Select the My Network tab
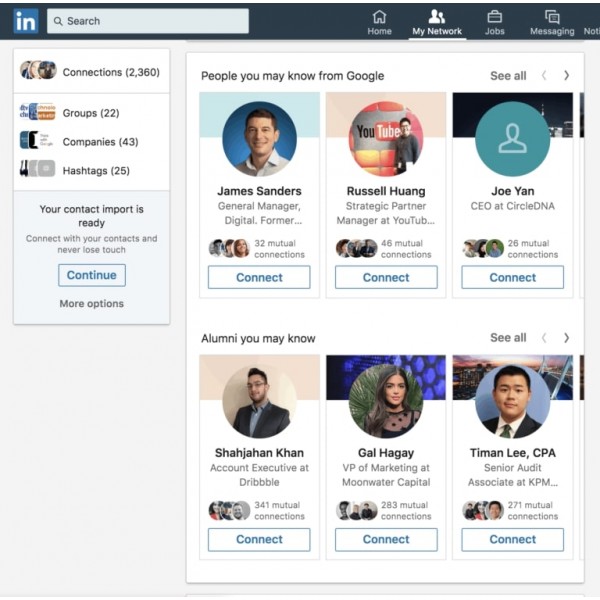This screenshot has height=600, width=600. [437, 21]
